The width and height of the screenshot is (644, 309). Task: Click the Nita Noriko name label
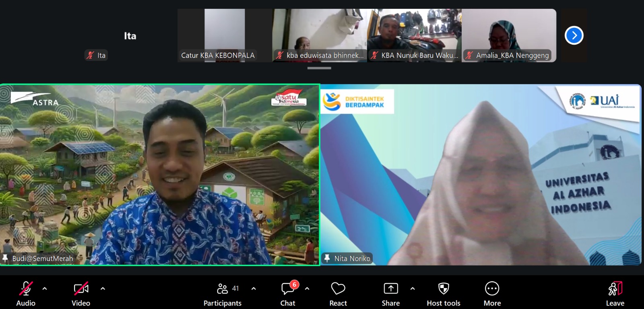(352, 258)
